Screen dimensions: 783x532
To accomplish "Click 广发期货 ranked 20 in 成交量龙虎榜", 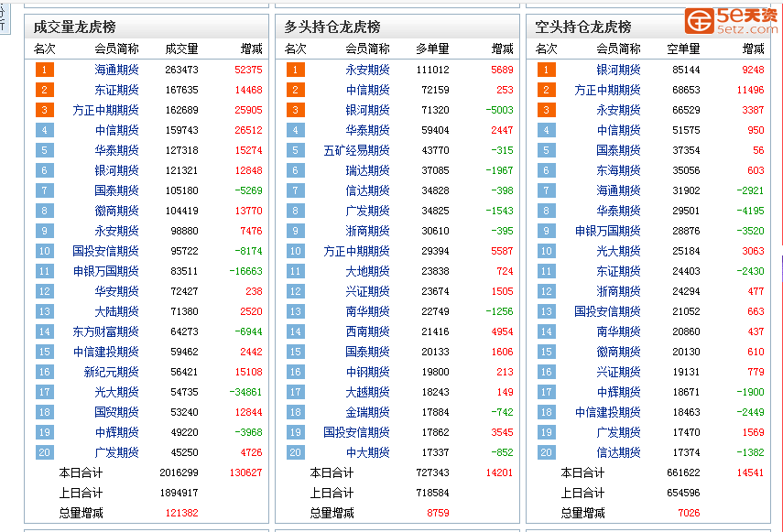I will tap(116, 452).
